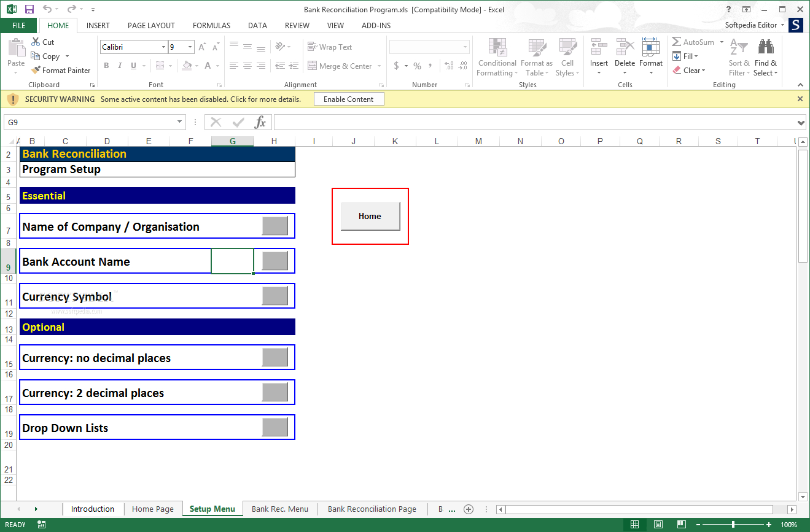
Task: Click the AutoSum sigma icon
Action: click(x=676, y=42)
